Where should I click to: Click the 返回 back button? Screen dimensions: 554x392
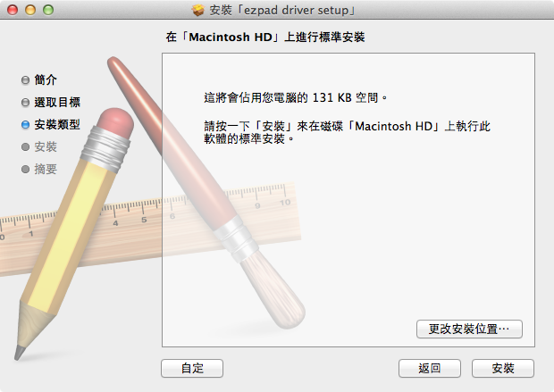click(x=430, y=369)
